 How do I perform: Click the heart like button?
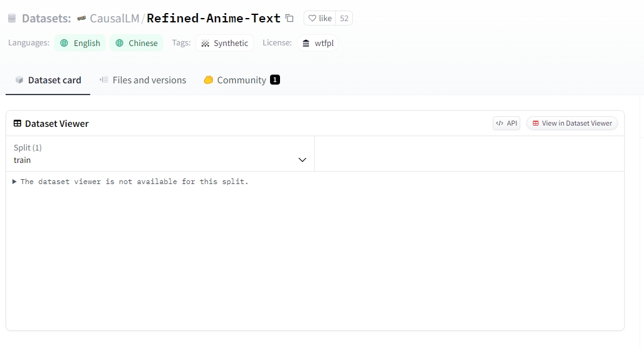[320, 19]
